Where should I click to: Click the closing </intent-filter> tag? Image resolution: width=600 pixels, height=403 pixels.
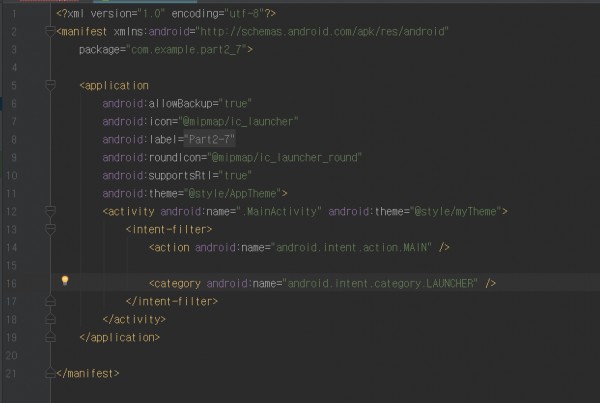(172, 302)
